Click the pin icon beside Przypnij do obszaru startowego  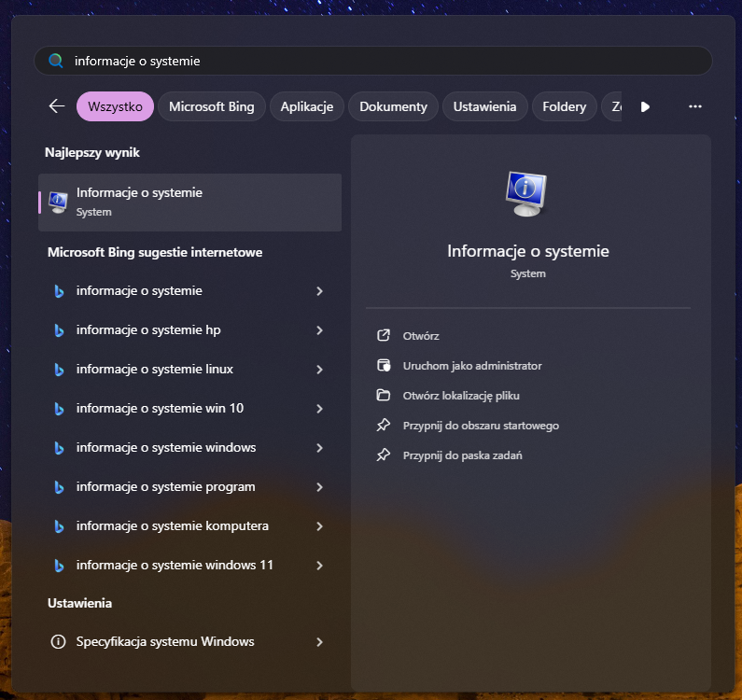(x=384, y=425)
